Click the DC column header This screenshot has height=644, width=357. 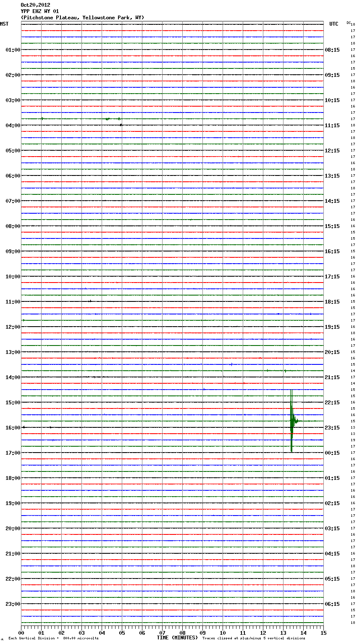349,22
